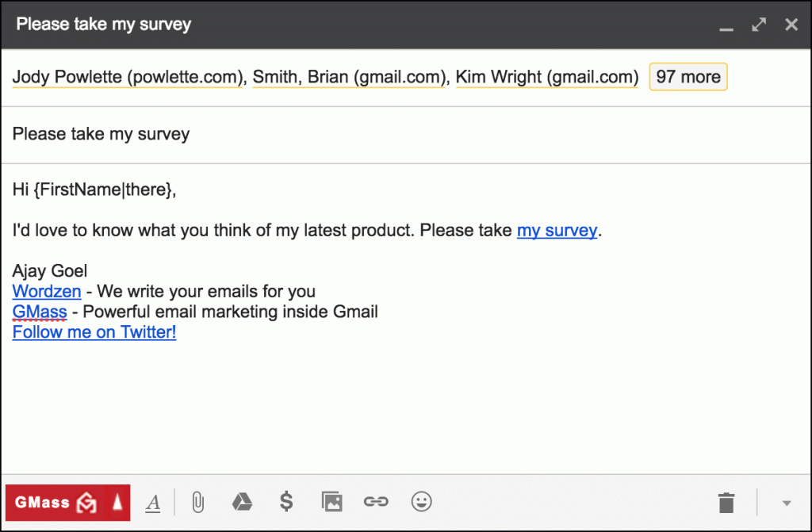
Task: Open the Wordzen link
Action: coord(46,291)
